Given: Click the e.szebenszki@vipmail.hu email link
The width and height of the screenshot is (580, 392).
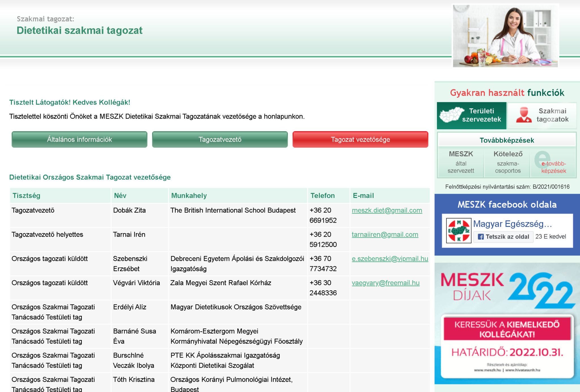Looking at the screenshot, I should click(x=390, y=259).
